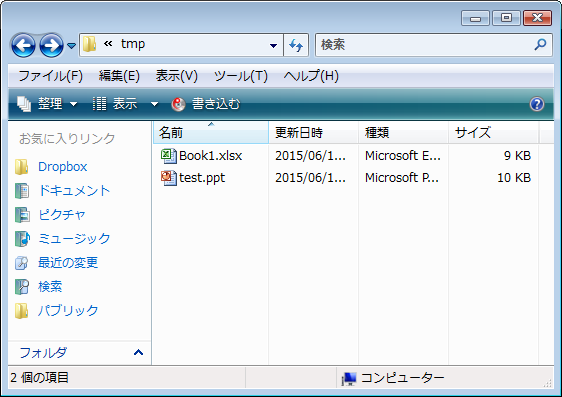Screen dimensions: 562x397
Task: Open the ヘルプ(H) menu
Action: pos(311,76)
